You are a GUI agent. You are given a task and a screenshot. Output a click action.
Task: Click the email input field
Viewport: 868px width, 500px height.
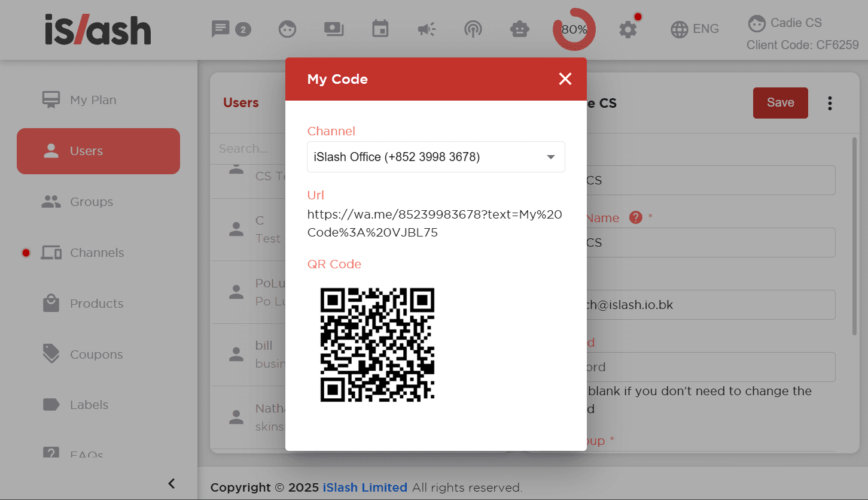coord(711,305)
